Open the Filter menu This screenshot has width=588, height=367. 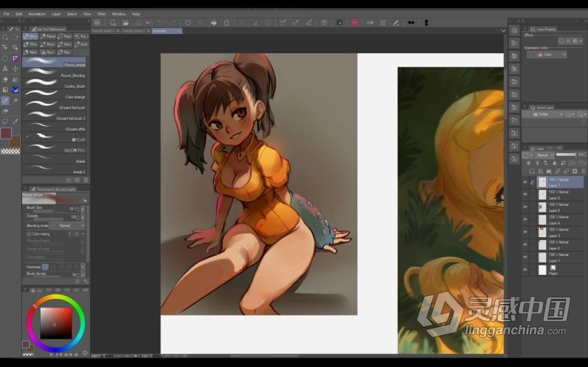click(102, 14)
